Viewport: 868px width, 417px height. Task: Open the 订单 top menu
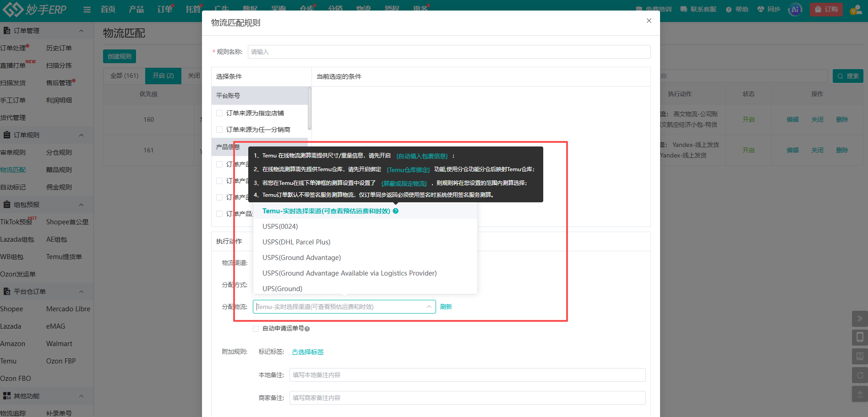point(165,10)
